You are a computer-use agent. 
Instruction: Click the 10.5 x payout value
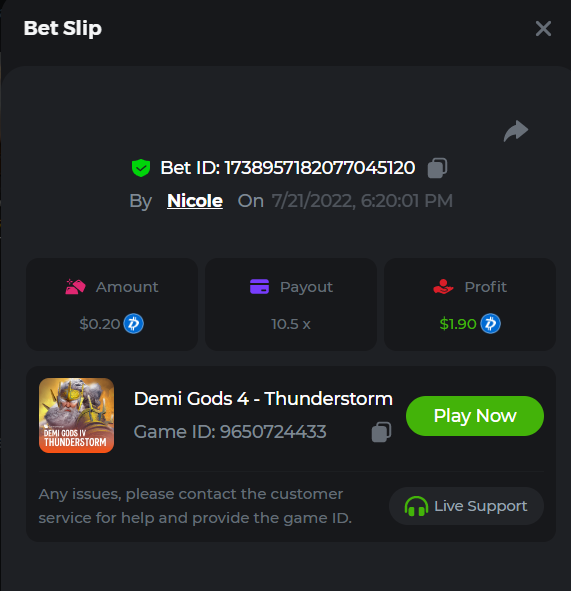[291, 324]
